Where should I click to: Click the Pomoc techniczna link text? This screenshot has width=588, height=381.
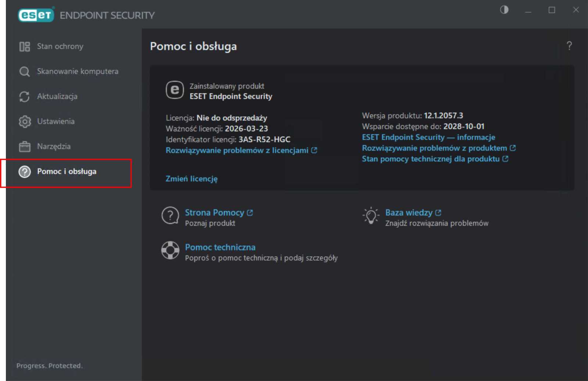click(220, 247)
